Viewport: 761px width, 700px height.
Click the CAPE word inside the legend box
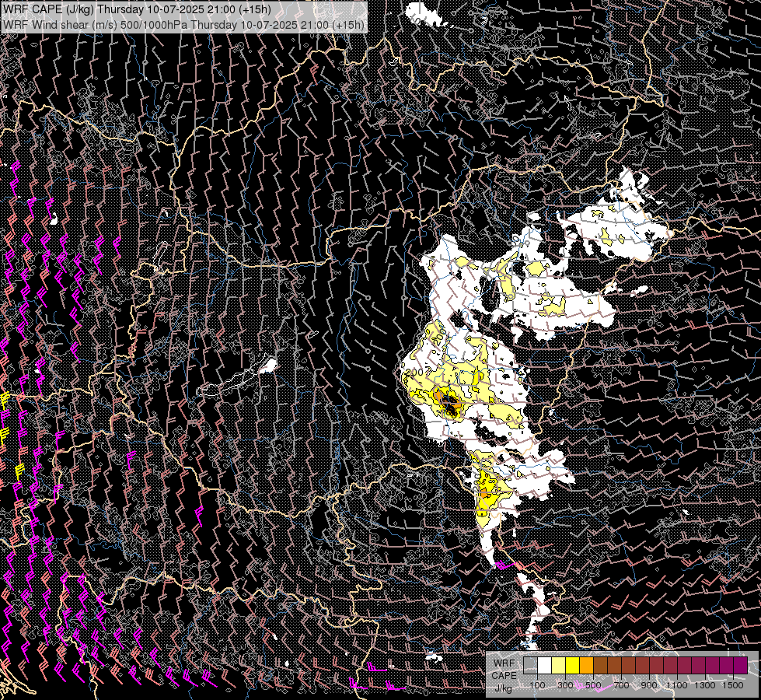click(504, 676)
